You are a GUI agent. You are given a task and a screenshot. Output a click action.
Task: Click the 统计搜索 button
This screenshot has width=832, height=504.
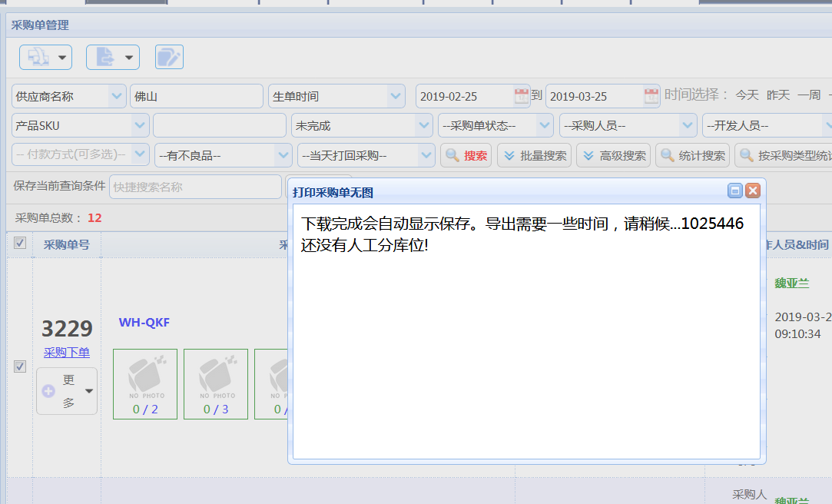(692, 155)
